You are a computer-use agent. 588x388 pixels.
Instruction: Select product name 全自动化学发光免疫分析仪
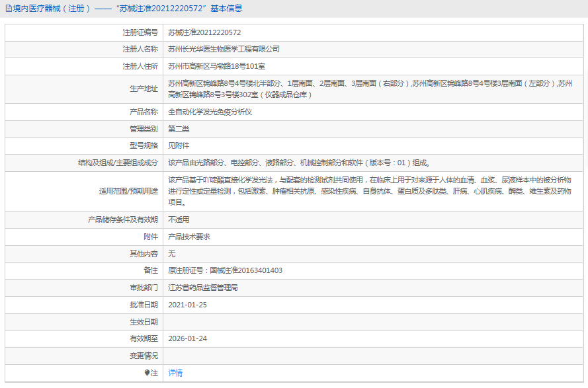pyautogui.click(x=210, y=112)
